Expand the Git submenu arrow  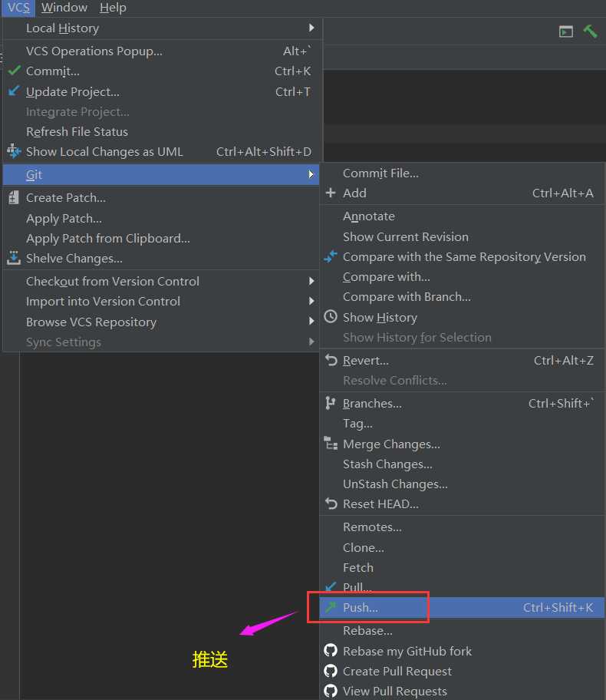(311, 174)
